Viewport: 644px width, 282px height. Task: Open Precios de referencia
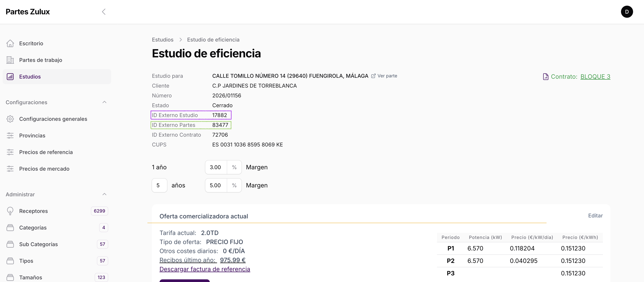click(57, 152)
